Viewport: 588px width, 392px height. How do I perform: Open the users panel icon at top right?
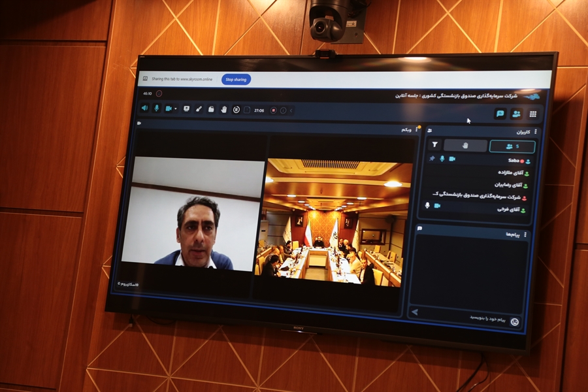coord(516,114)
